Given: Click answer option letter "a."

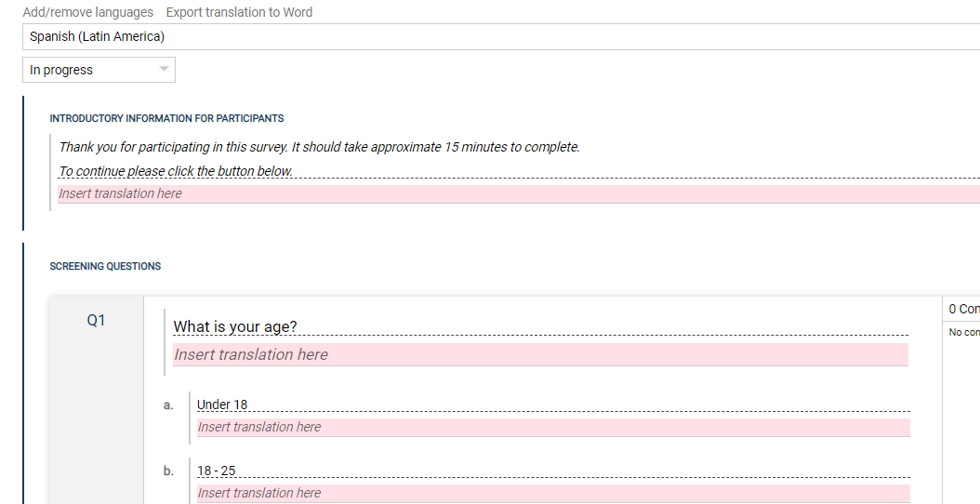Looking at the screenshot, I should coord(168,405).
